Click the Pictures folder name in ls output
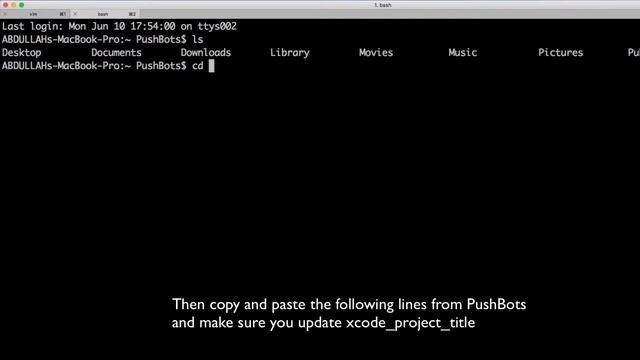This screenshot has height=360, width=640. click(x=560, y=53)
